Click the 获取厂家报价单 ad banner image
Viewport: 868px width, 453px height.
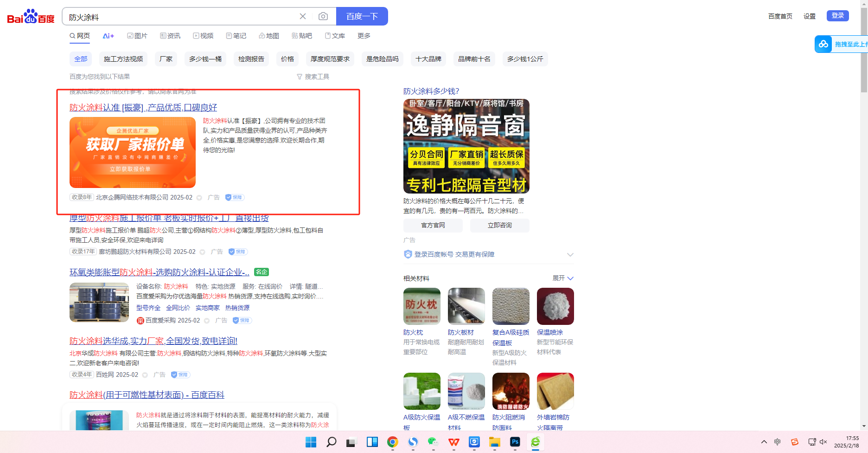tap(133, 152)
